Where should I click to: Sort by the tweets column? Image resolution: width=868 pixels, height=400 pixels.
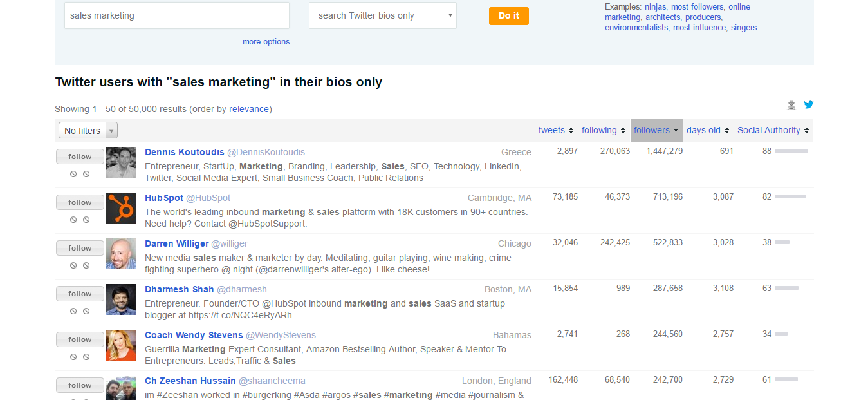coord(556,130)
